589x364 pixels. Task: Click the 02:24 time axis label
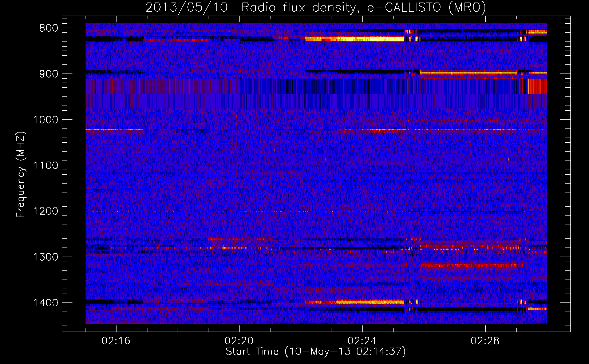click(x=362, y=341)
